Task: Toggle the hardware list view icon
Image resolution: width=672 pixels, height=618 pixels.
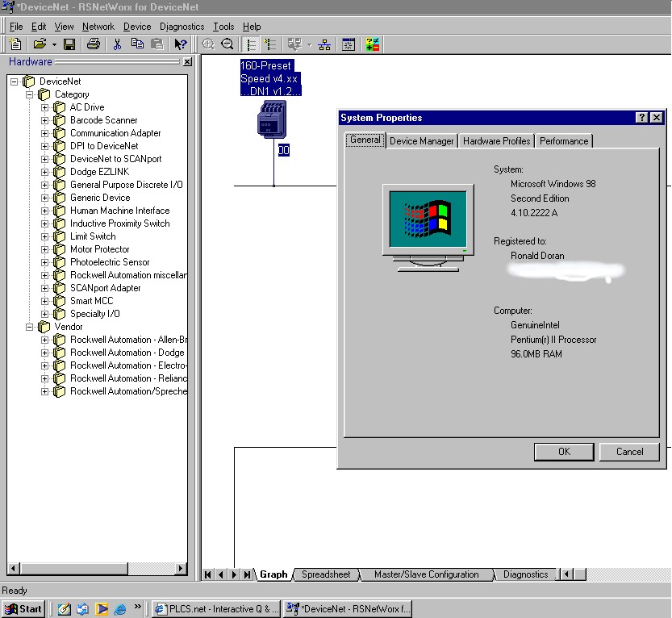Action: click(251, 44)
